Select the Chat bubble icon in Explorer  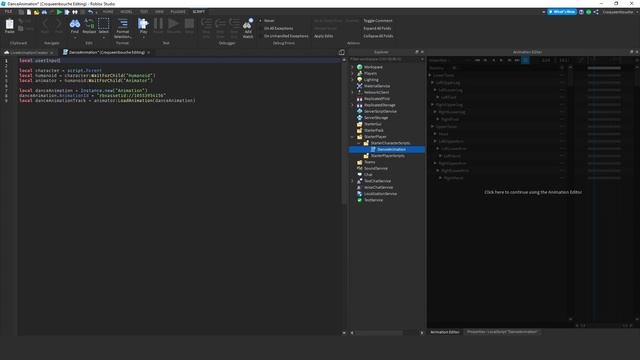click(360, 175)
